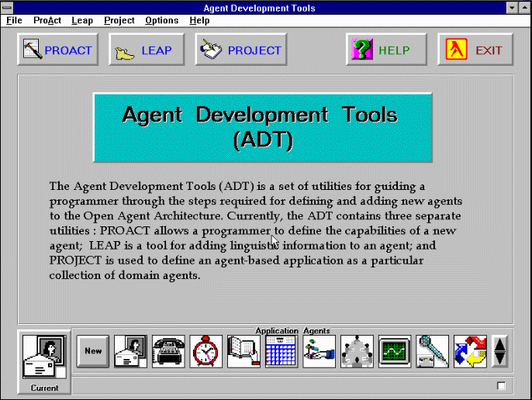Select the meeting table agent icon
Viewport: 532px width, 400px height.
[357, 351]
